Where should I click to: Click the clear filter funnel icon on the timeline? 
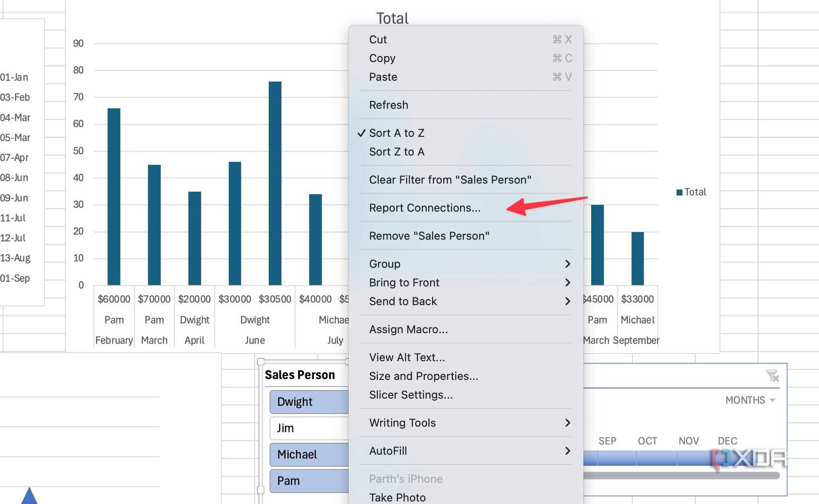pos(773,376)
